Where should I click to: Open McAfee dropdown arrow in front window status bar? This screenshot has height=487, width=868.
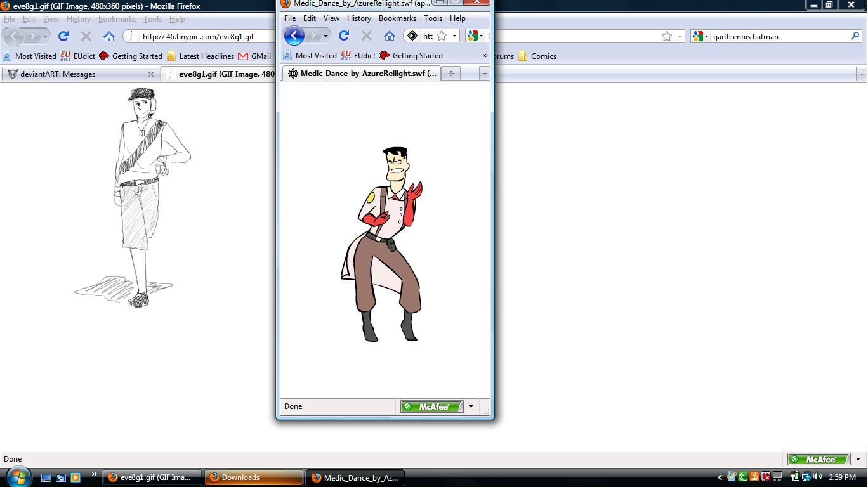point(471,406)
